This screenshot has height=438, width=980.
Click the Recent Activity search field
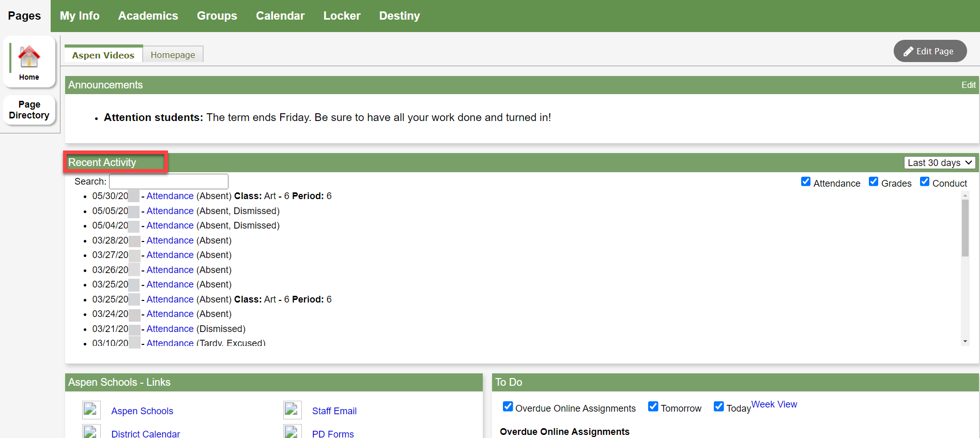coord(169,182)
